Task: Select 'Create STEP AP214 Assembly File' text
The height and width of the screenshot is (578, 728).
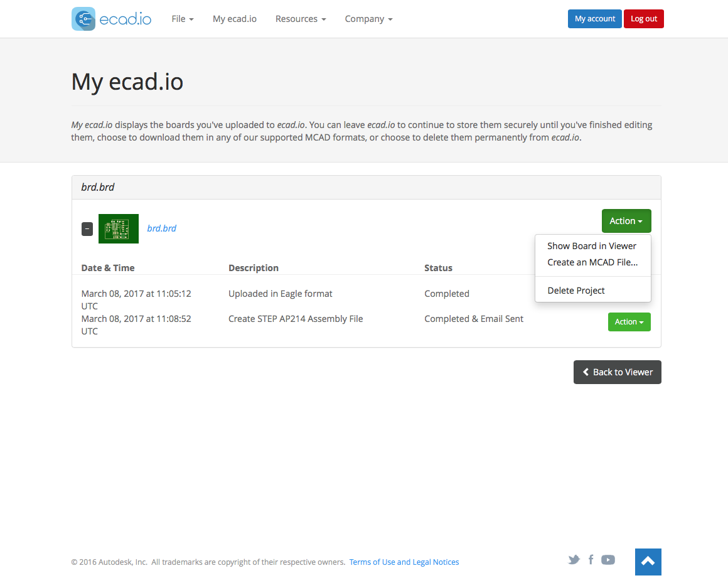Action: [x=296, y=319]
